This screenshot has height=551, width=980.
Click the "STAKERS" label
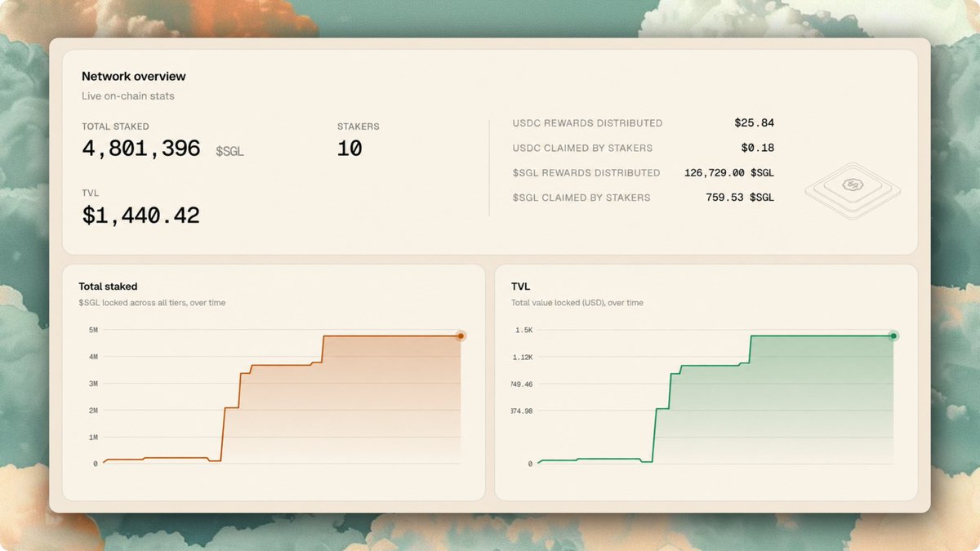click(359, 127)
